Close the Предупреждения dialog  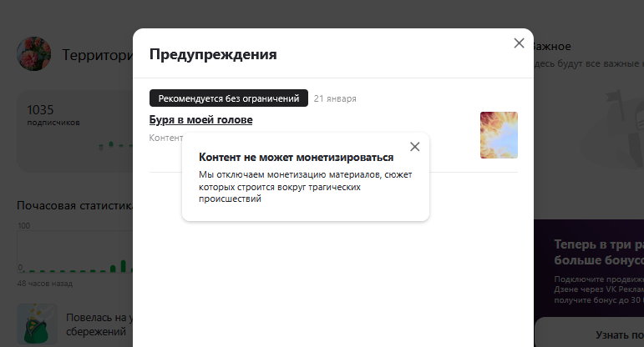click(x=519, y=43)
